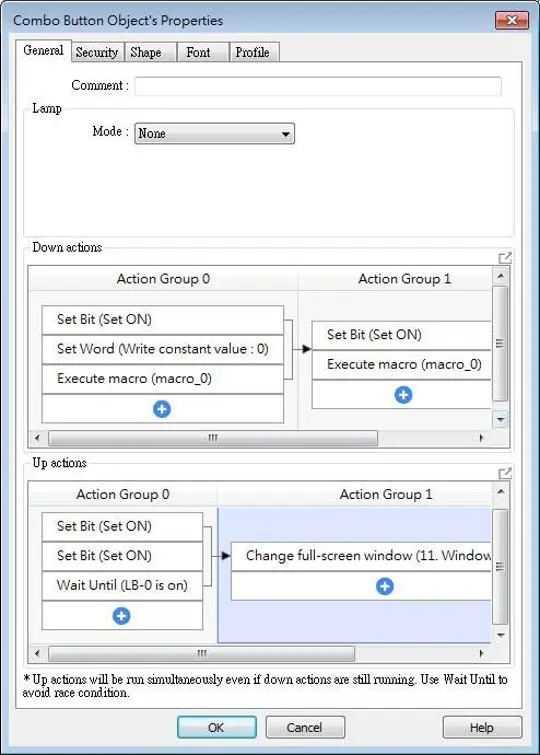Screen dimensions: 540x755
Task: Select second Set Bit in Up Group 0
Action: pos(122,556)
